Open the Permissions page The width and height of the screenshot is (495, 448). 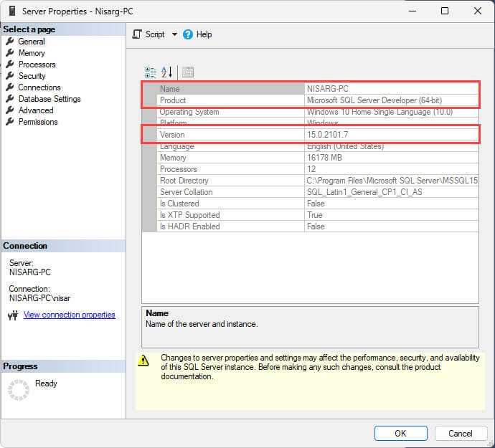(x=38, y=122)
